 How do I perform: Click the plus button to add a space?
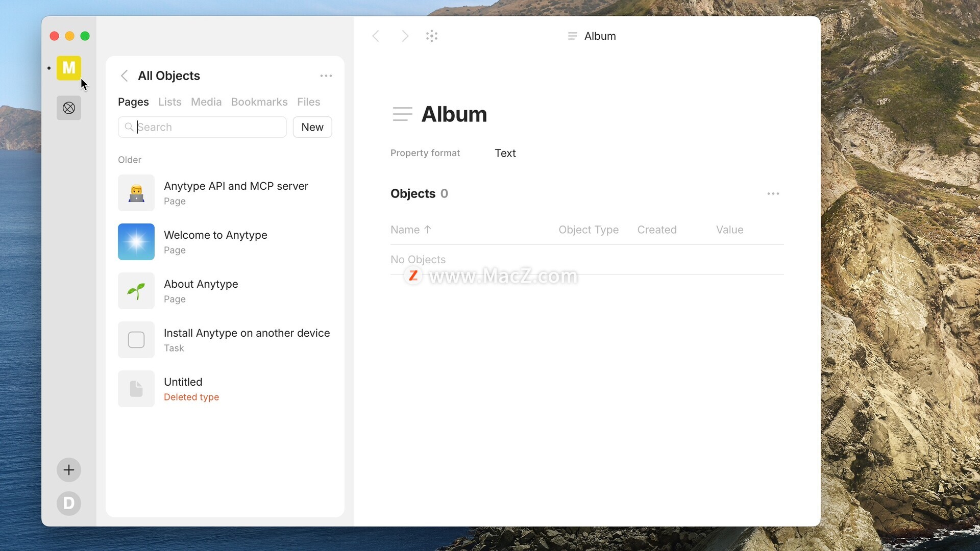pos(69,470)
